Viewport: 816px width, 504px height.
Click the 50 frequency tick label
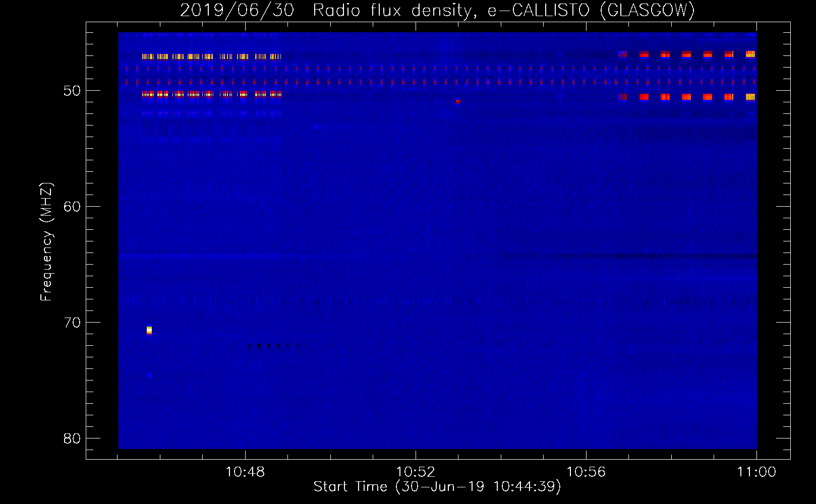[x=72, y=91]
